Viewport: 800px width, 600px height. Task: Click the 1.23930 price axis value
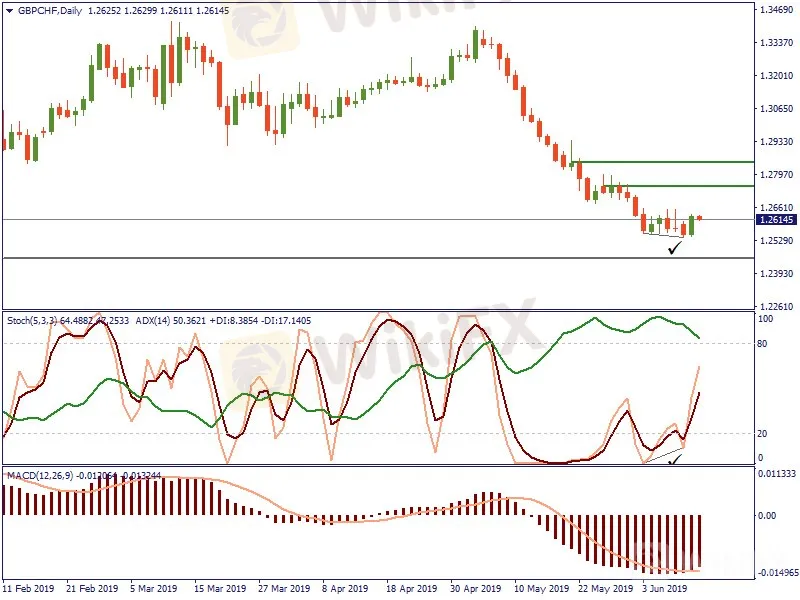point(777,273)
